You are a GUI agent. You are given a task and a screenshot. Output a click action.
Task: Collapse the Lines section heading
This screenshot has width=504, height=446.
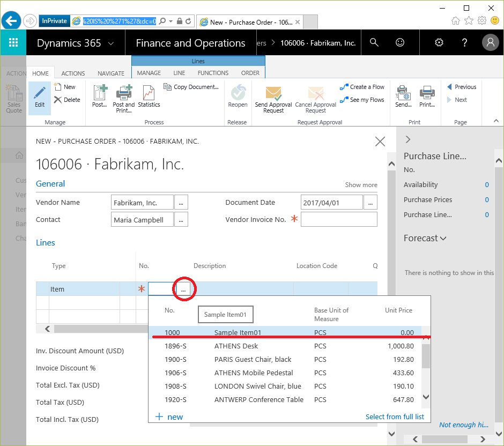tap(46, 243)
